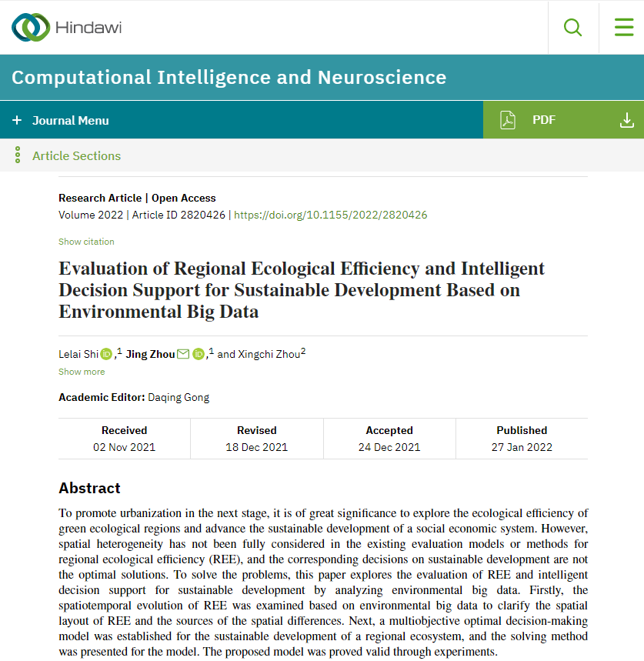
Task: Open the article DOI link
Action: [x=330, y=215]
